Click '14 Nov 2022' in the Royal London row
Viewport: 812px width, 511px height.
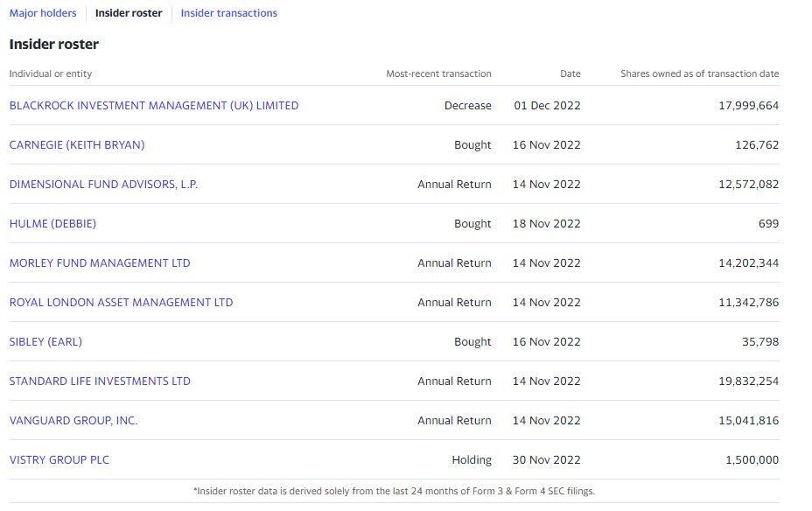click(x=546, y=303)
